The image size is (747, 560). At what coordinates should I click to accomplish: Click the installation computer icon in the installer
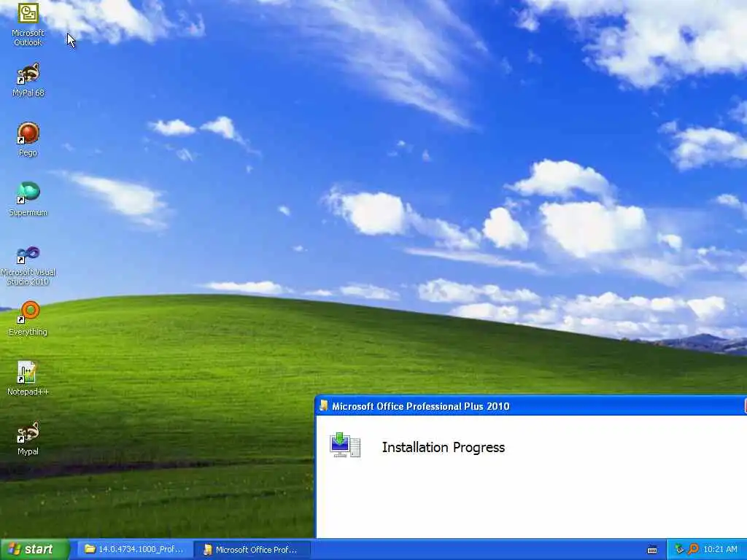coord(345,445)
